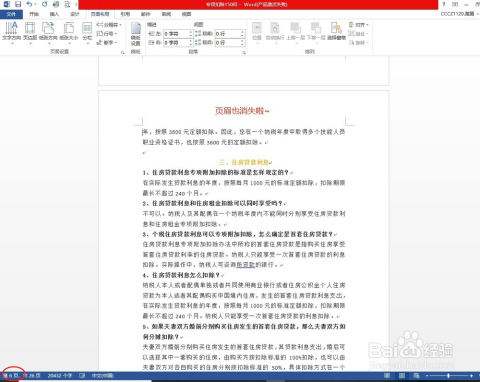Click the left indent input field
Screen dimensions: 480x382
pos(178,34)
